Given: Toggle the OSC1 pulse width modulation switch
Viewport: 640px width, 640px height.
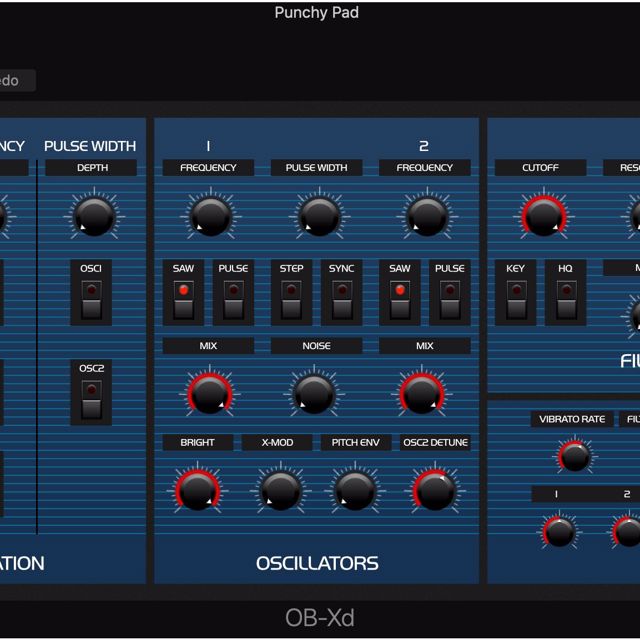Looking at the screenshot, I should 91,300.
